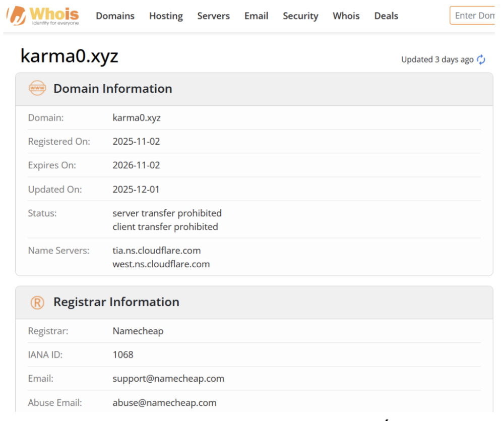
Task: Click the www globe icon for Domain Information
Action: pos(37,88)
